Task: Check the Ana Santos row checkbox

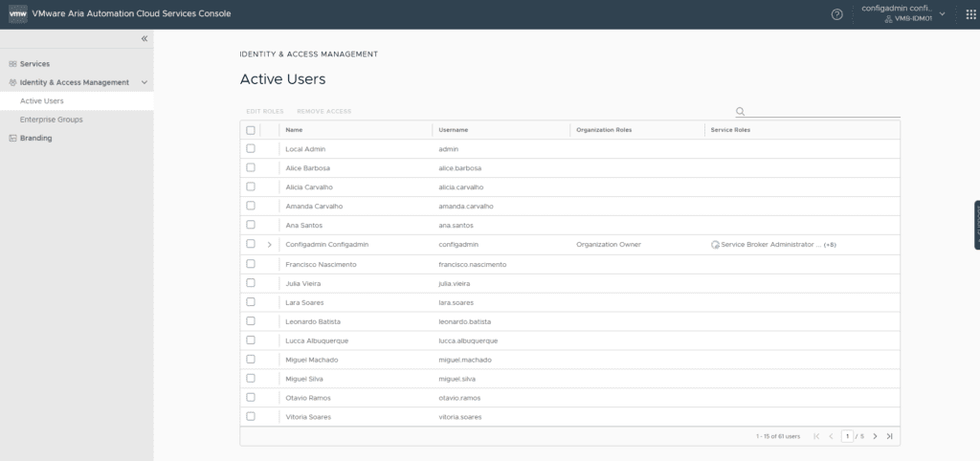Action: coord(251,225)
